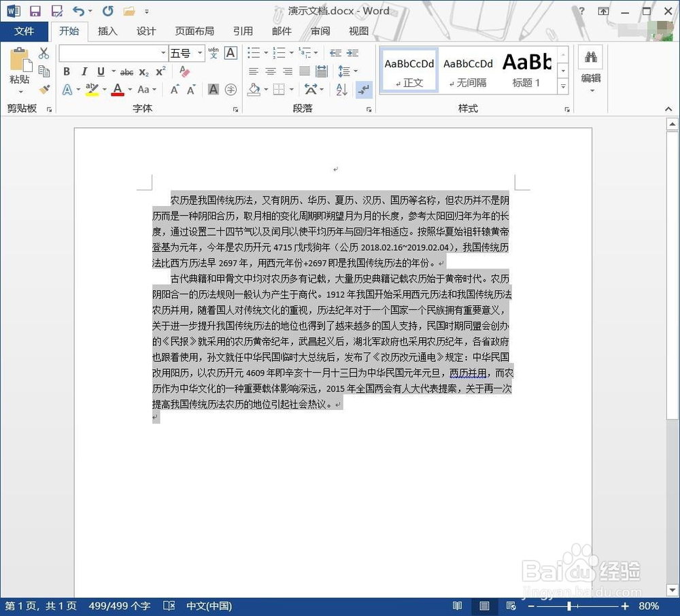680x616 pixels.
Task: Decrease indent of the paragraph
Action: [335, 53]
